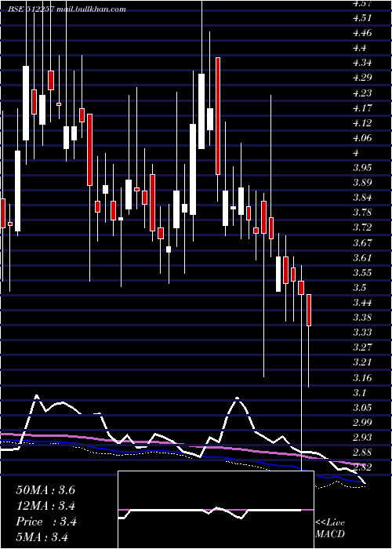The width and height of the screenshot is (392, 549).
Task: Click the 3.38 price axis label
Action: click(362, 318)
